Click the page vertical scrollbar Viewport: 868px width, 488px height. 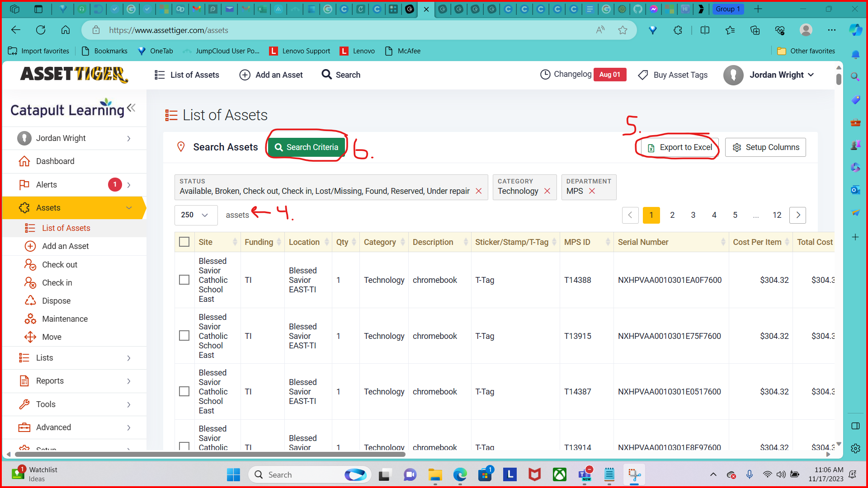point(839,80)
